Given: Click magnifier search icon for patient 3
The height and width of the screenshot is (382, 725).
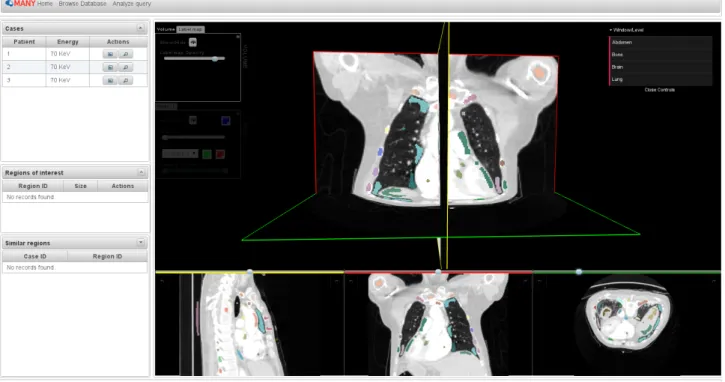Looking at the screenshot, I should click(126, 80).
